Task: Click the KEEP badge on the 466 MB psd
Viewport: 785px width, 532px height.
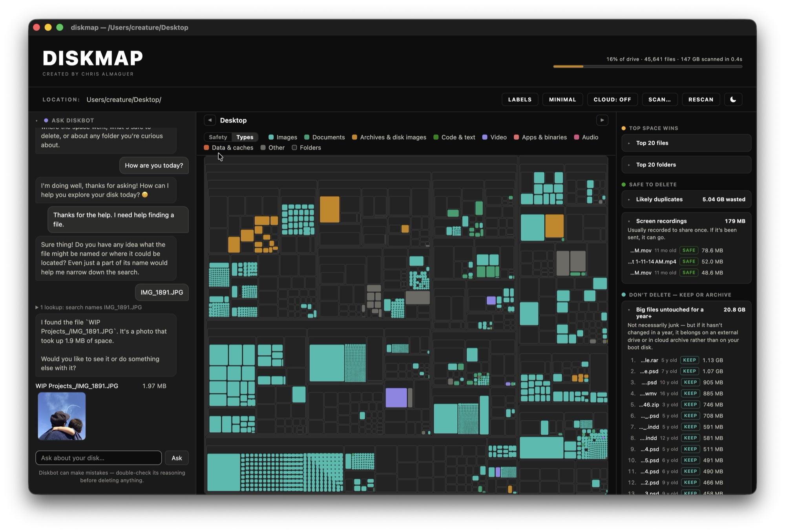Action: coord(690,483)
